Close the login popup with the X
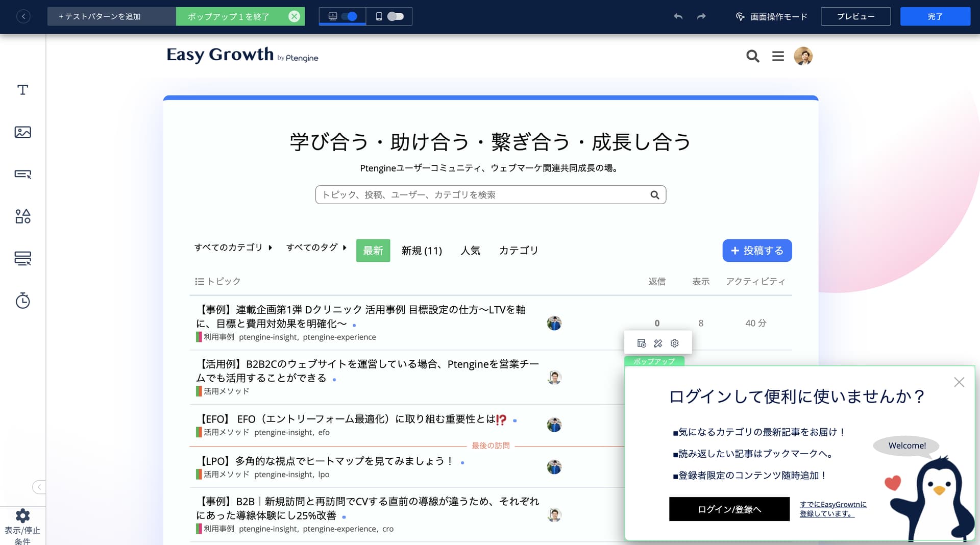 (x=959, y=382)
